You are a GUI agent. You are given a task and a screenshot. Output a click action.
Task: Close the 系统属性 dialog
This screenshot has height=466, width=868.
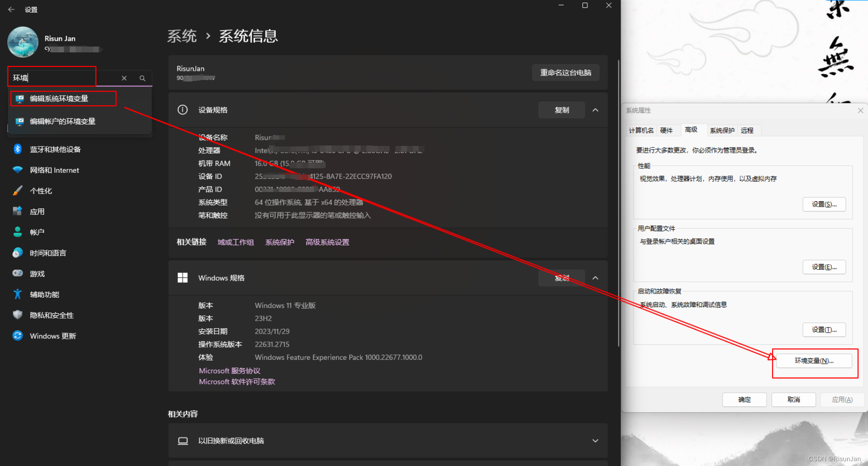tap(861, 111)
